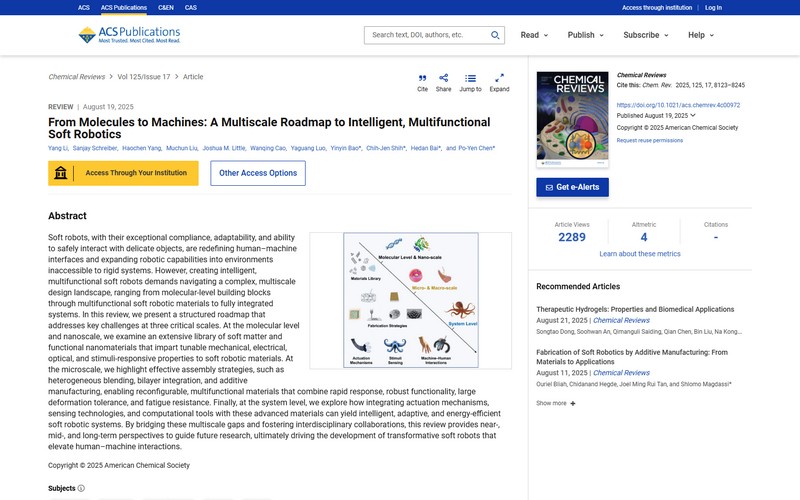Click the search magnifier icon
800x500 pixels.
point(495,35)
